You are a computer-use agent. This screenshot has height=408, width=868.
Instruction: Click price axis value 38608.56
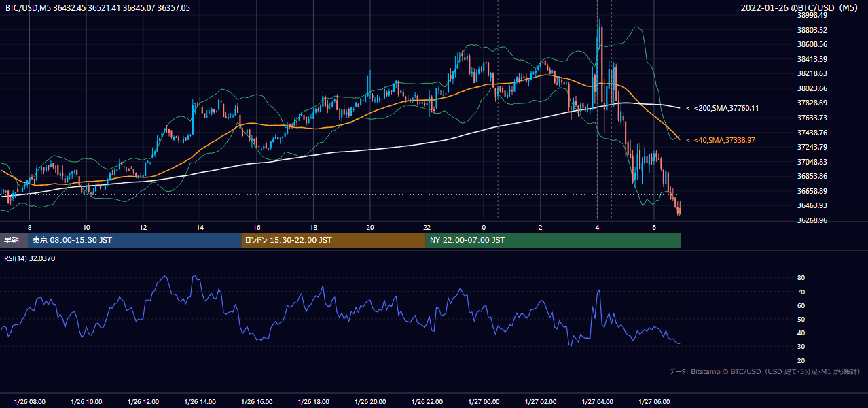(x=812, y=44)
